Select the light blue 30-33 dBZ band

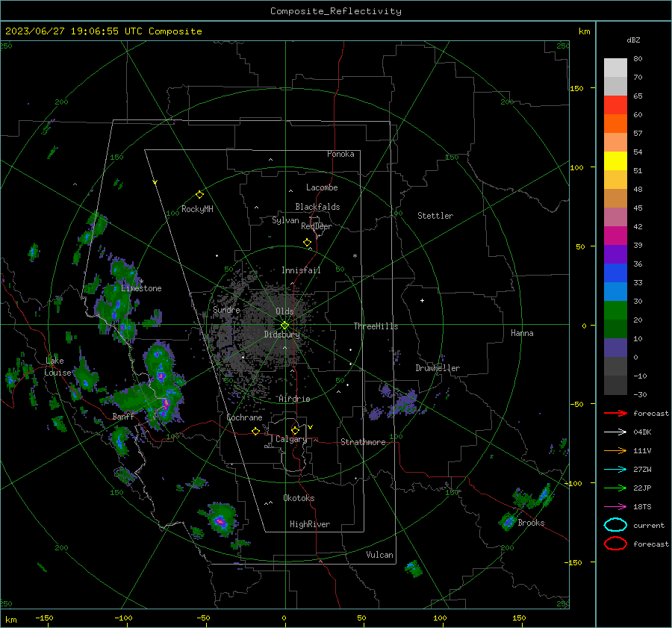pyautogui.click(x=615, y=291)
